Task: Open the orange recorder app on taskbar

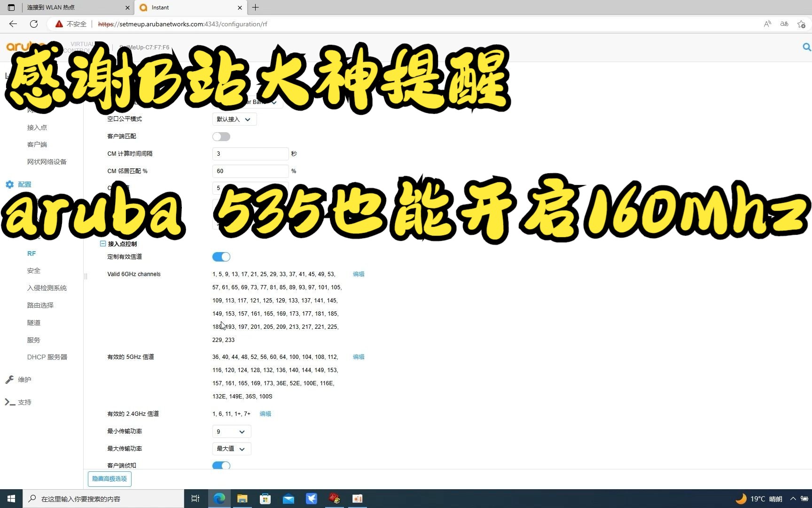Action: click(357, 499)
